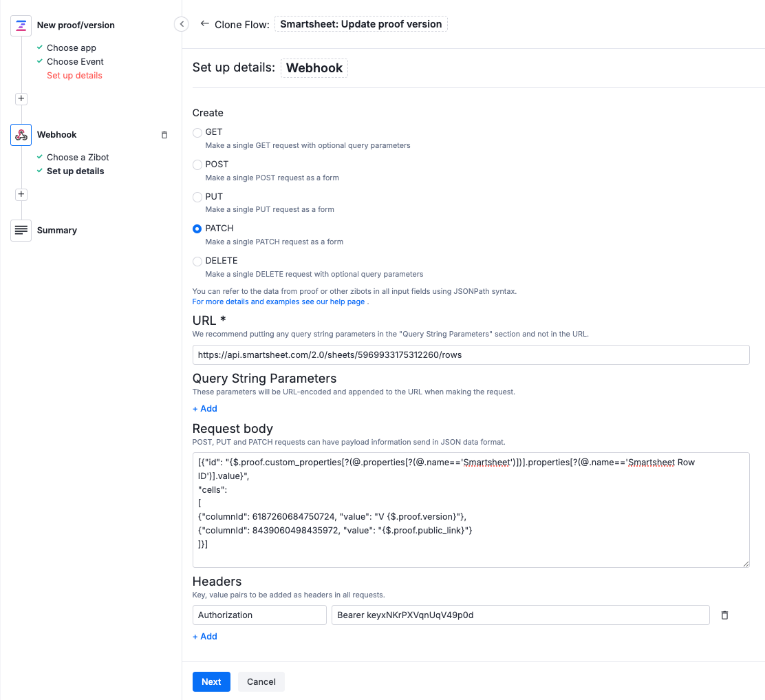
Task: Select the GET request method
Action: (197, 131)
